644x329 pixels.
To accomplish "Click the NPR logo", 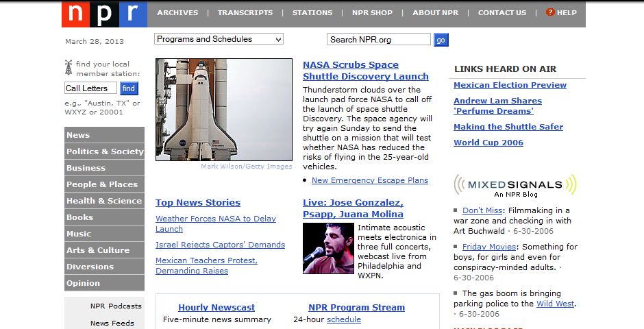I will (x=104, y=14).
